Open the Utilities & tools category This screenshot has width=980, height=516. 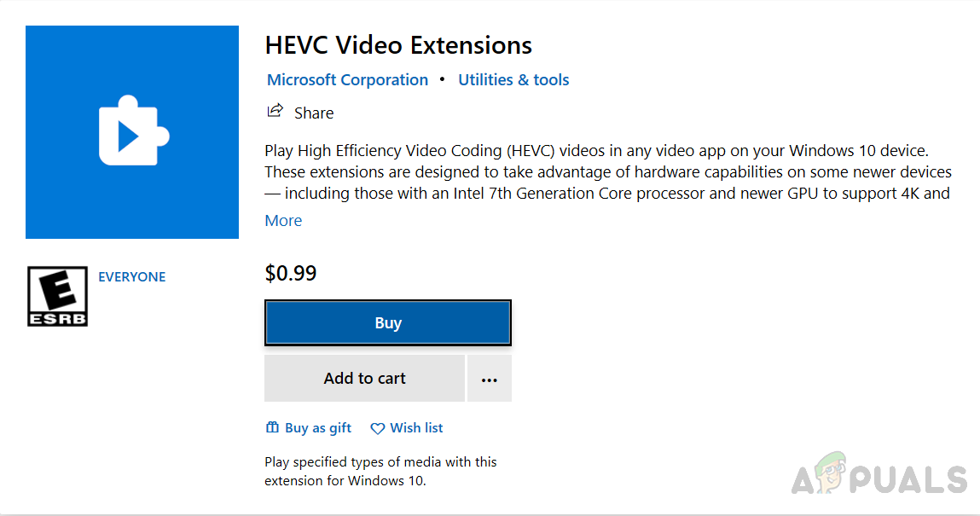(513, 80)
